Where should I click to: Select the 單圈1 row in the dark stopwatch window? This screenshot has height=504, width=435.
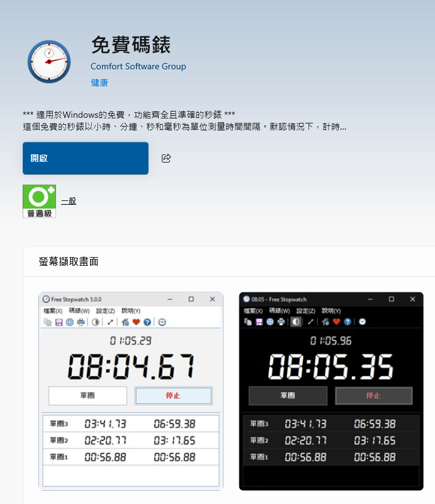click(x=331, y=457)
